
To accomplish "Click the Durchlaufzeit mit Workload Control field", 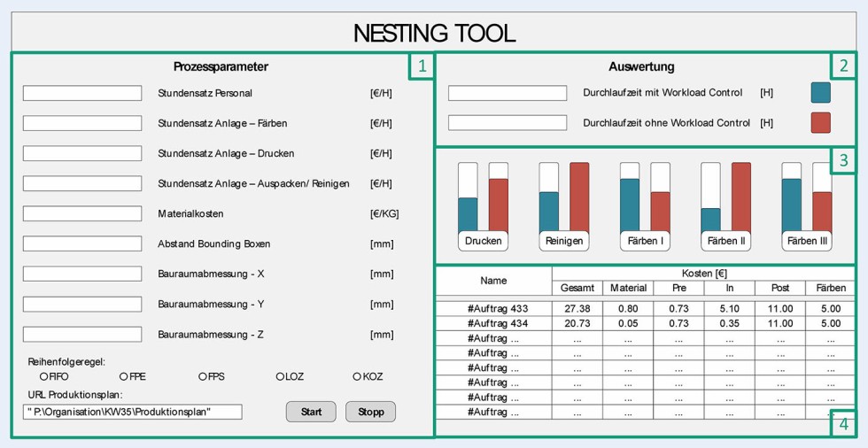I will [x=508, y=93].
